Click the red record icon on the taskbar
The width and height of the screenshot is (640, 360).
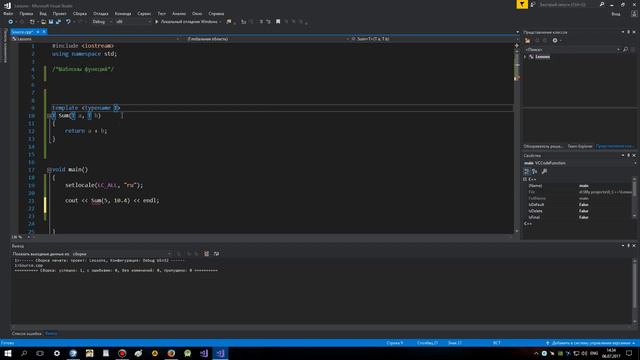tap(122, 353)
